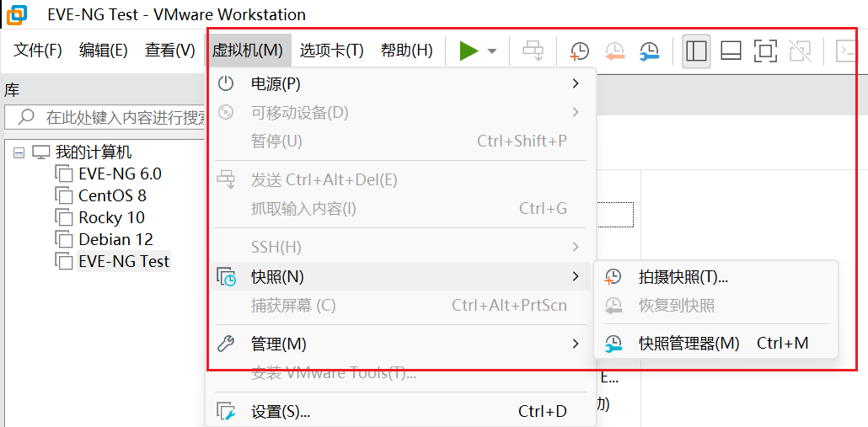Image resolution: width=868 pixels, height=427 pixels.
Task: Select Rocky 10 virtual machine
Action: pos(112,217)
